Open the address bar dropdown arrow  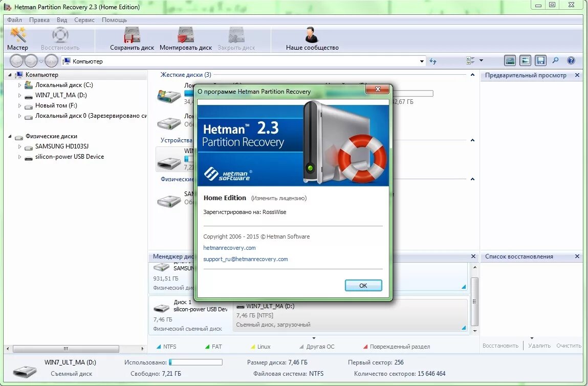[422, 61]
